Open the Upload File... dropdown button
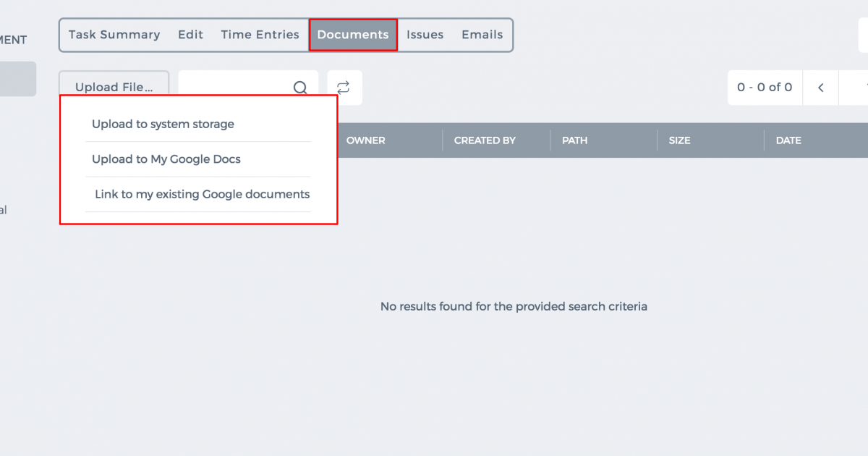868x456 pixels. (x=114, y=88)
